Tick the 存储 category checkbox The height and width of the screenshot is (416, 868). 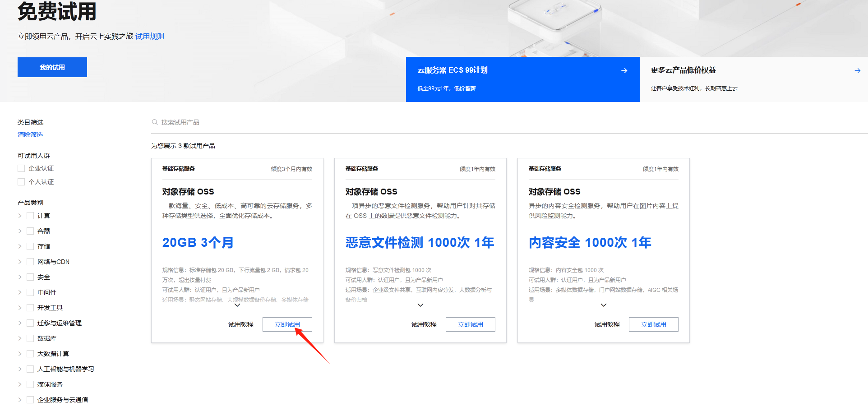(x=30, y=246)
